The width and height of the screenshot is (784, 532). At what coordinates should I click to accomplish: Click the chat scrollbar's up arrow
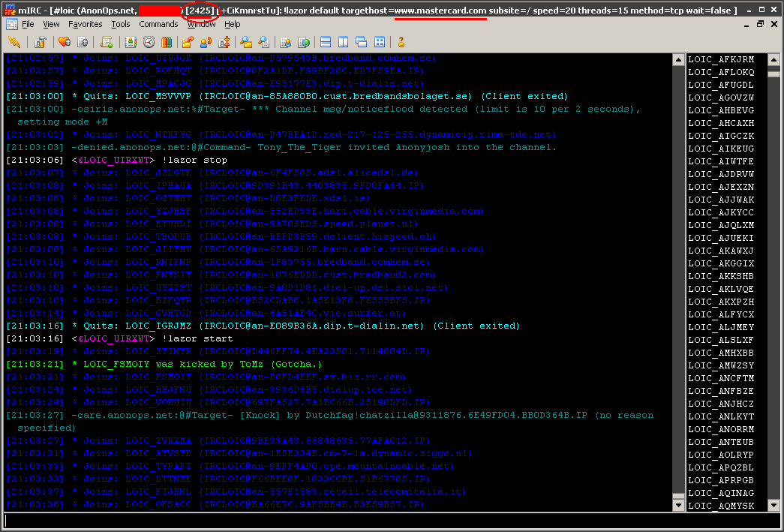(677, 59)
